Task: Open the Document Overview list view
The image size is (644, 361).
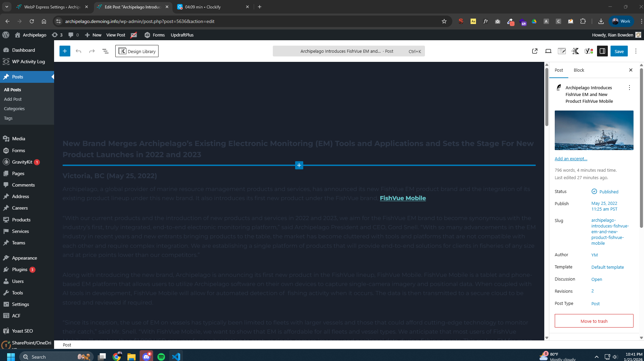Action: (x=105, y=51)
